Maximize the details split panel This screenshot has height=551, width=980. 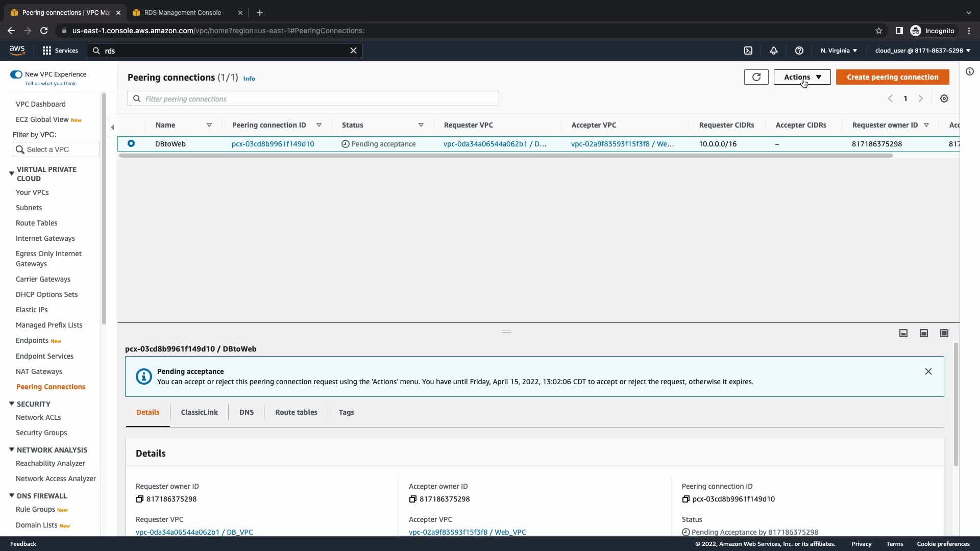click(x=944, y=333)
